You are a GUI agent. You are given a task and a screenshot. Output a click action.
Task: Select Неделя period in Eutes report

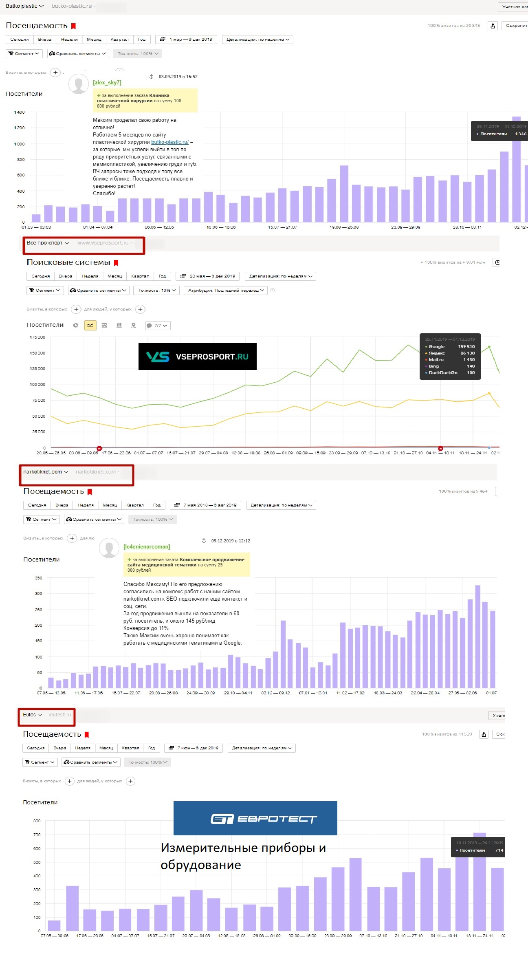(x=83, y=748)
